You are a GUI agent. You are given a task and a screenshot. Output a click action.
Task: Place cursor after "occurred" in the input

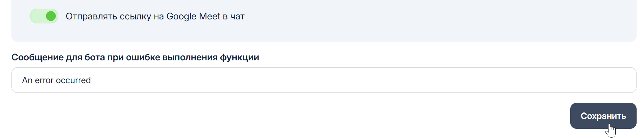tap(91, 80)
